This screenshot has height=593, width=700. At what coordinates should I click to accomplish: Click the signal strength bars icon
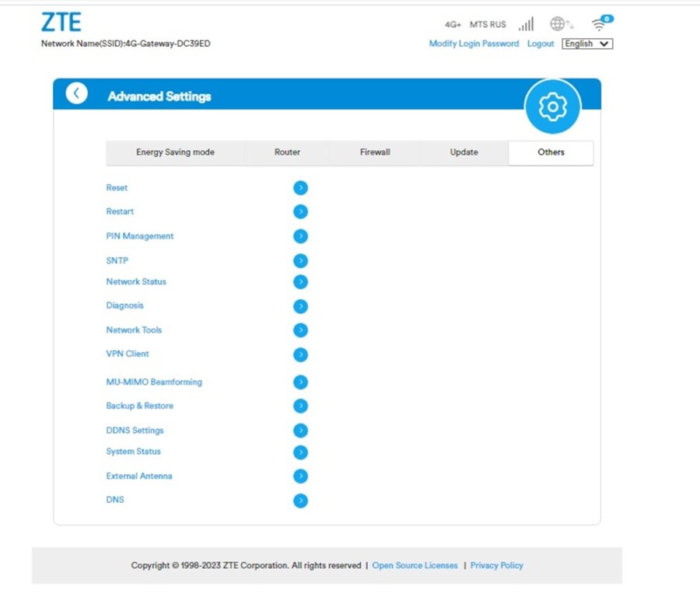click(x=527, y=24)
